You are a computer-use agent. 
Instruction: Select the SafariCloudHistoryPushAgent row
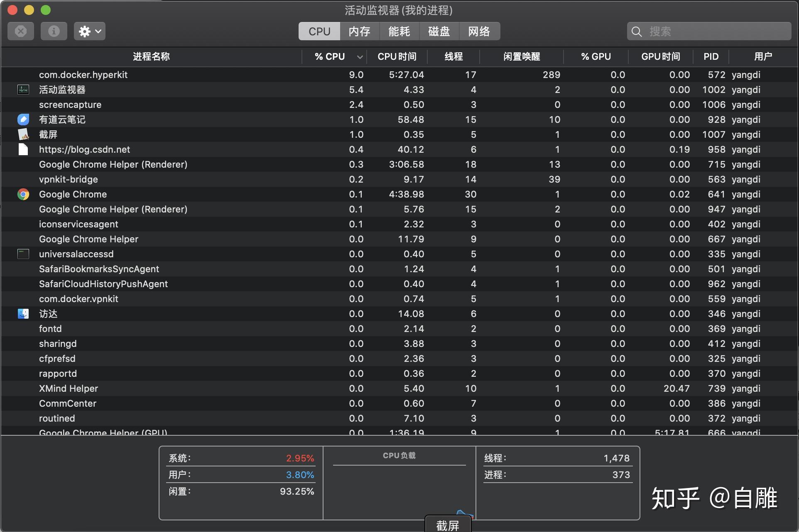coord(399,284)
